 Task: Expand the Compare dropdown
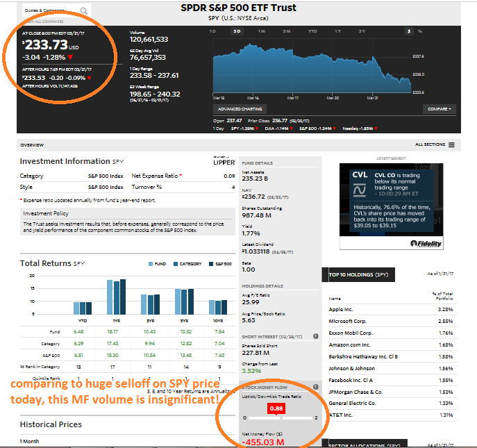coord(440,109)
